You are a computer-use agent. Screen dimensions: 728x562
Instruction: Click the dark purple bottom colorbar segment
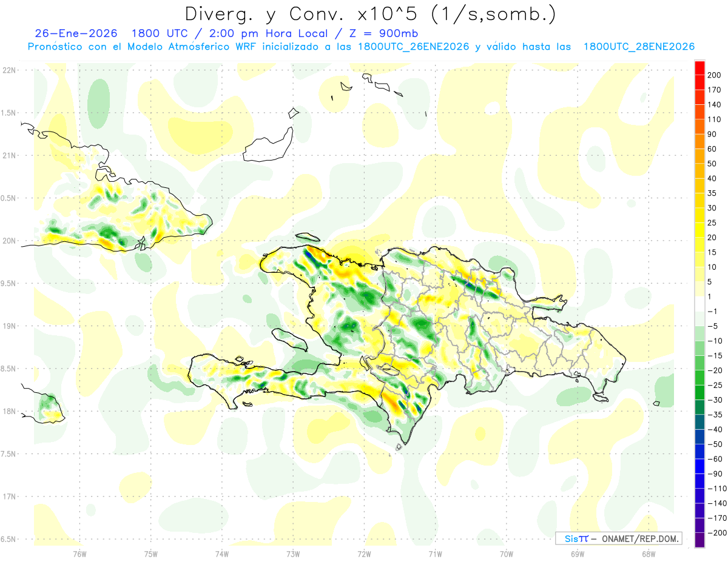pyautogui.click(x=699, y=540)
